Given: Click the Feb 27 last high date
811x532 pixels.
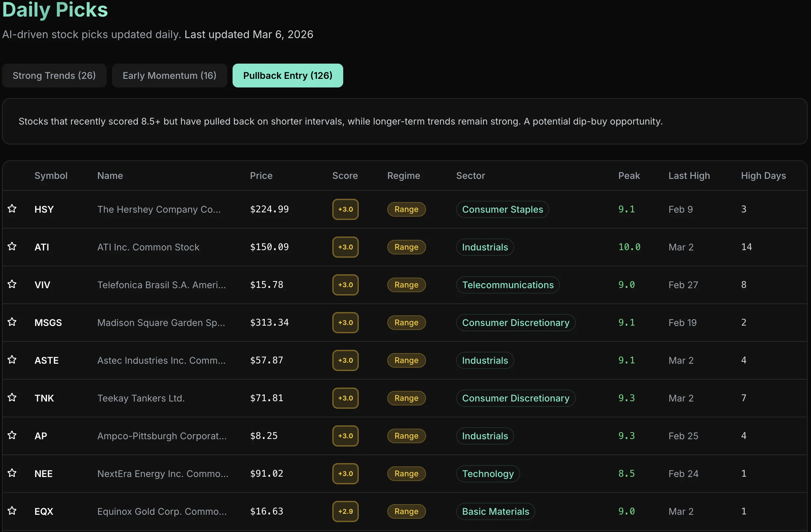Looking at the screenshot, I should [683, 285].
